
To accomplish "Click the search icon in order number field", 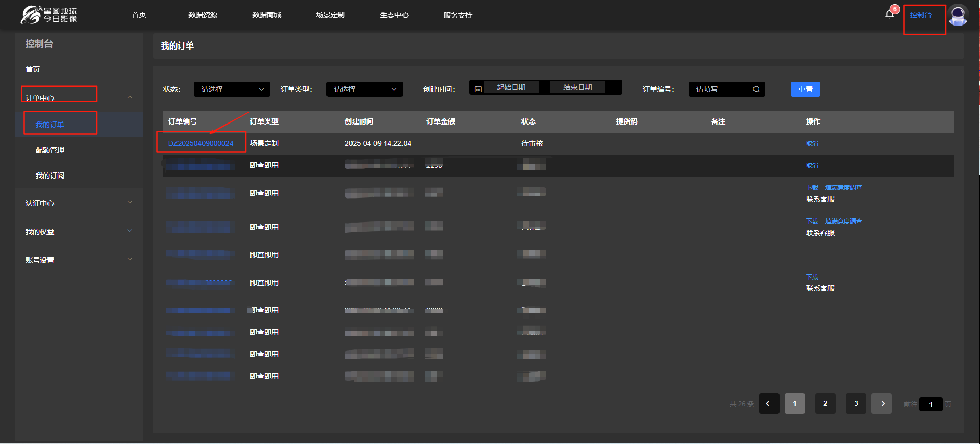I will pos(756,89).
